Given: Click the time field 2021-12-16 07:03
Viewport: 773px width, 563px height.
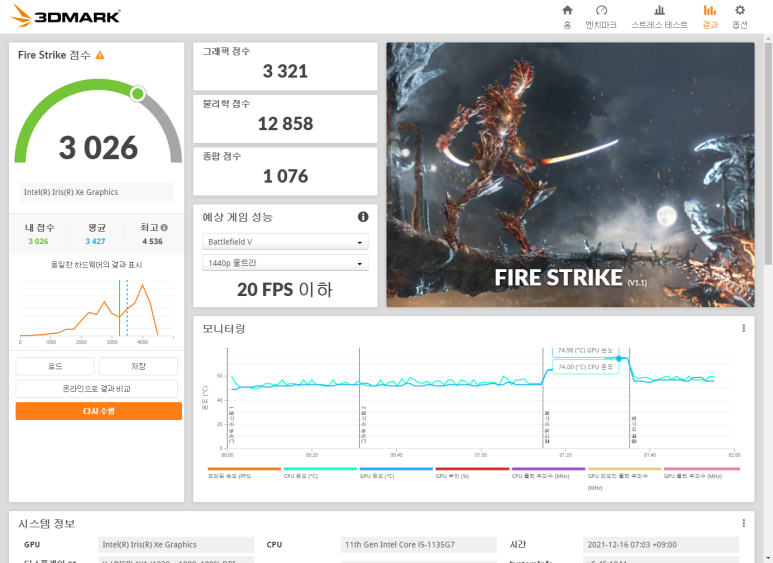Looking at the screenshot, I should click(661, 545).
